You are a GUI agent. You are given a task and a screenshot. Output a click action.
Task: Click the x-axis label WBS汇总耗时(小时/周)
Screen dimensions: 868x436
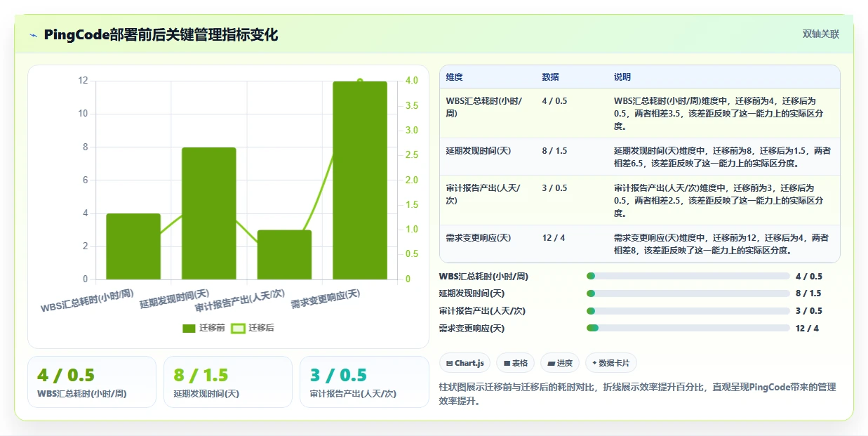pyautogui.click(x=88, y=301)
